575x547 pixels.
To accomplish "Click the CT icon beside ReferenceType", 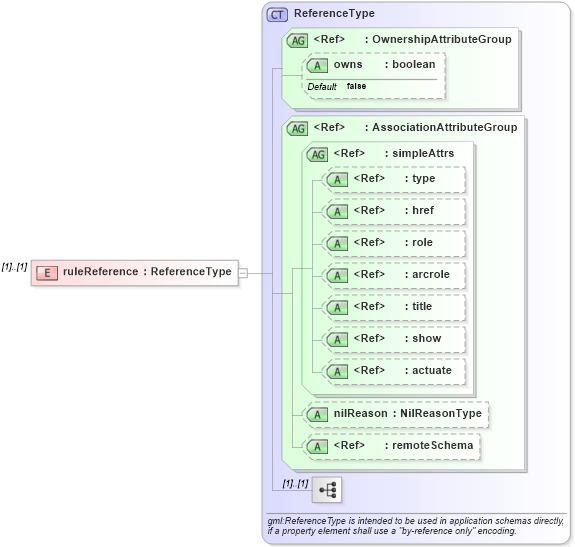I will 277,15.
